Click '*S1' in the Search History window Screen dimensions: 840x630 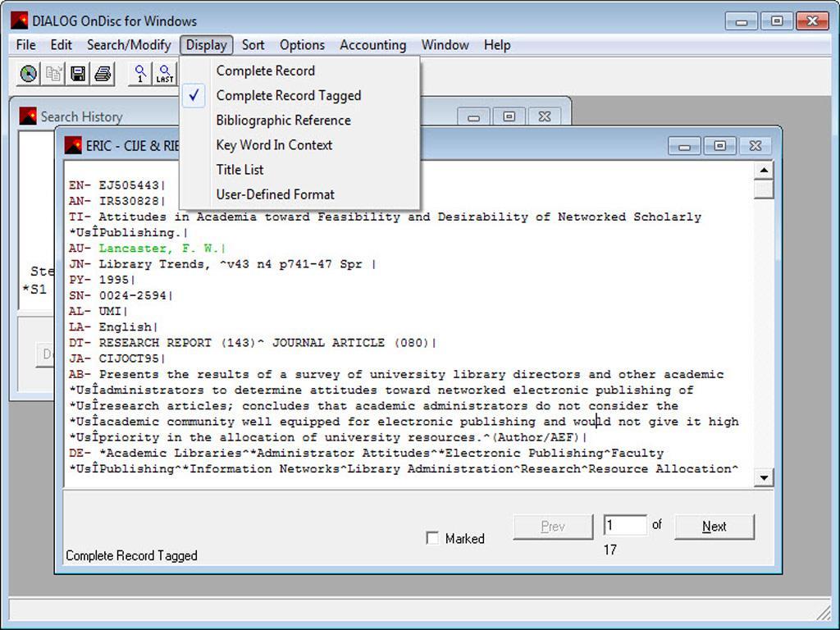(x=34, y=290)
